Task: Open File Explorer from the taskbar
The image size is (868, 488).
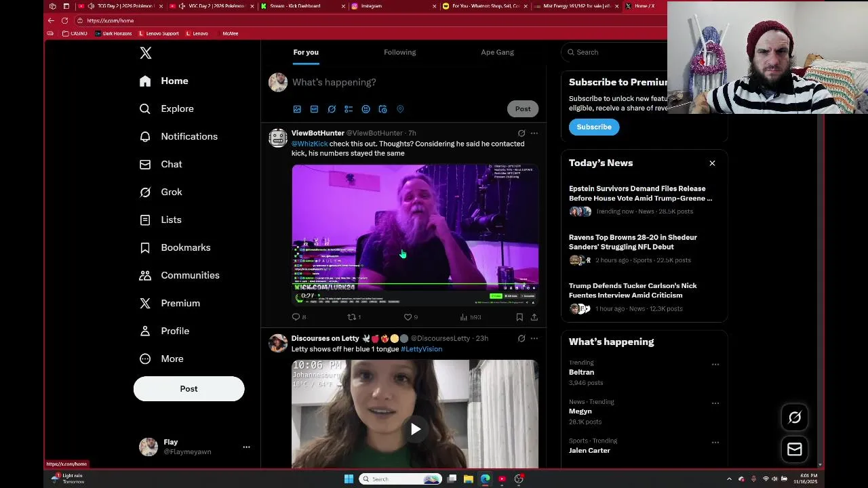Action: point(468,479)
